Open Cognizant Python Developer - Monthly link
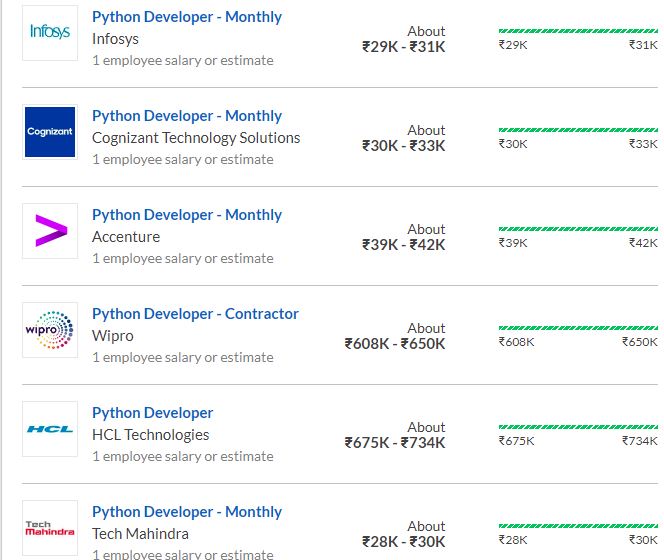 [187, 116]
